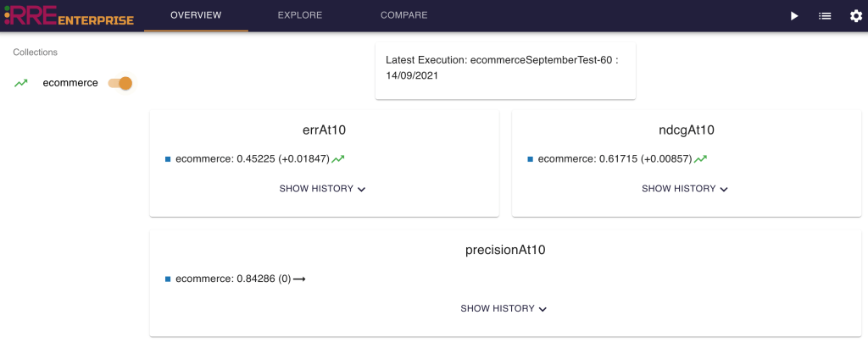Click the play/run evaluation icon

click(794, 16)
